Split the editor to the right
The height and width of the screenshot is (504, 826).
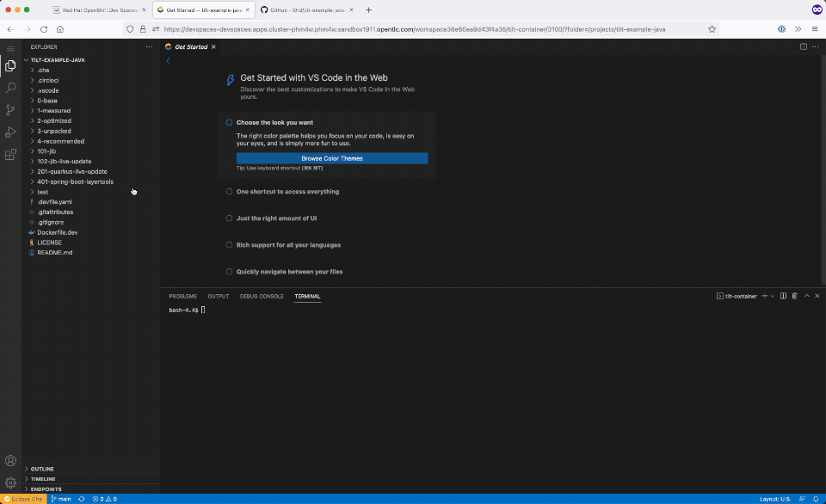[x=804, y=46]
